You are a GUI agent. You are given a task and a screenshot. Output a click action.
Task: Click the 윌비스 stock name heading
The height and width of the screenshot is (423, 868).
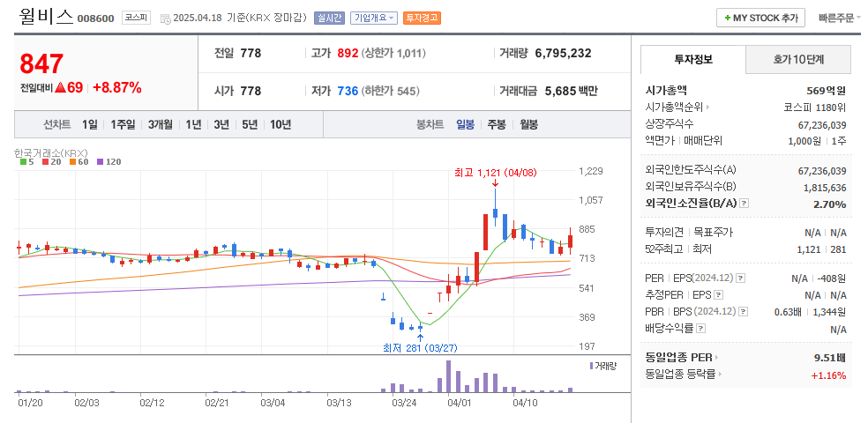46,17
